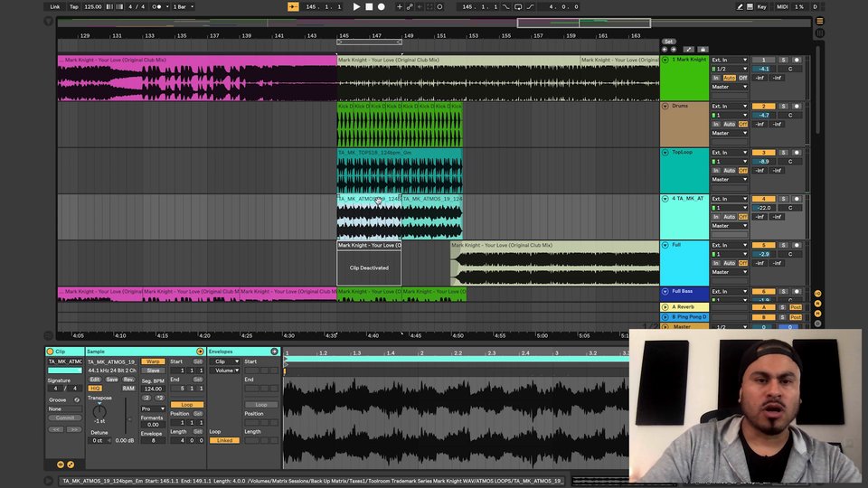The height and width of the screenshot is (488, 868).
Task: Click the :2 halve tempo button
Action: tap(146, 398)
